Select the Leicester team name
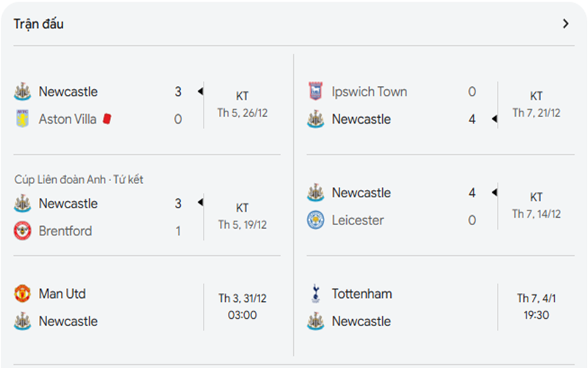Screen dimensions: 588x368 pyautogui.click(x=357, y=220)
